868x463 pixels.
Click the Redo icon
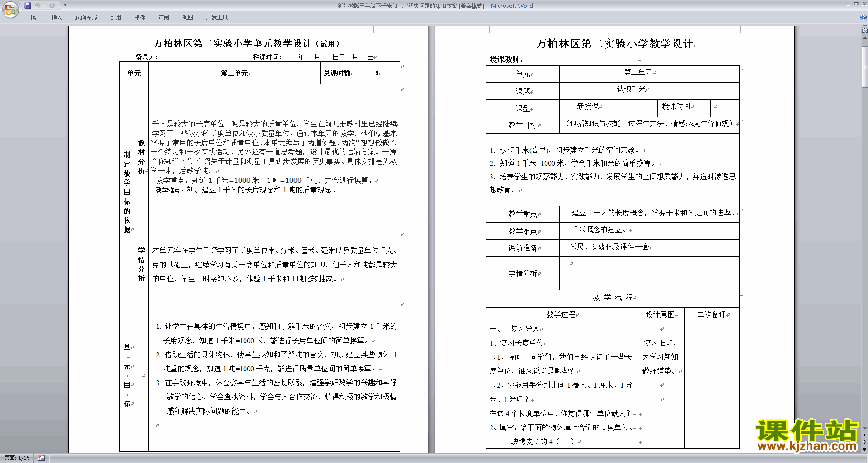52,5
